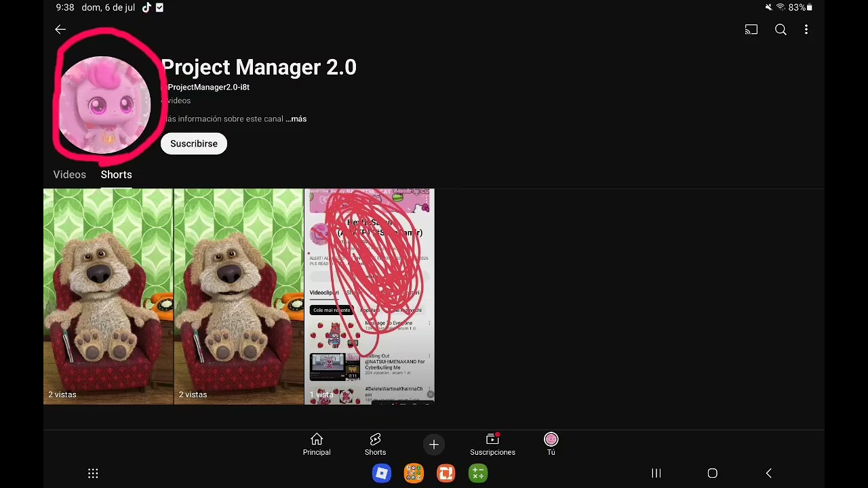Viewport: 868px width, 488px height.
Task: Open the Tú profile tab
Action: pyautogui.click(x=551, y=445)
